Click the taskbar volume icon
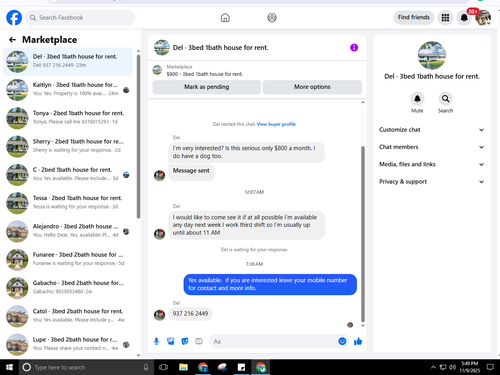The image size is (500, 375). click(x=452, y=367)
